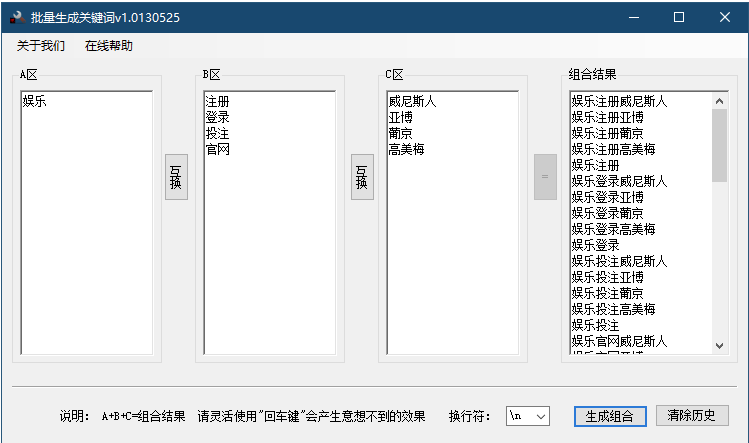Open the 在线帮助 menu
This screenshot has height=443, width=749.
click(x=108, y=46)
